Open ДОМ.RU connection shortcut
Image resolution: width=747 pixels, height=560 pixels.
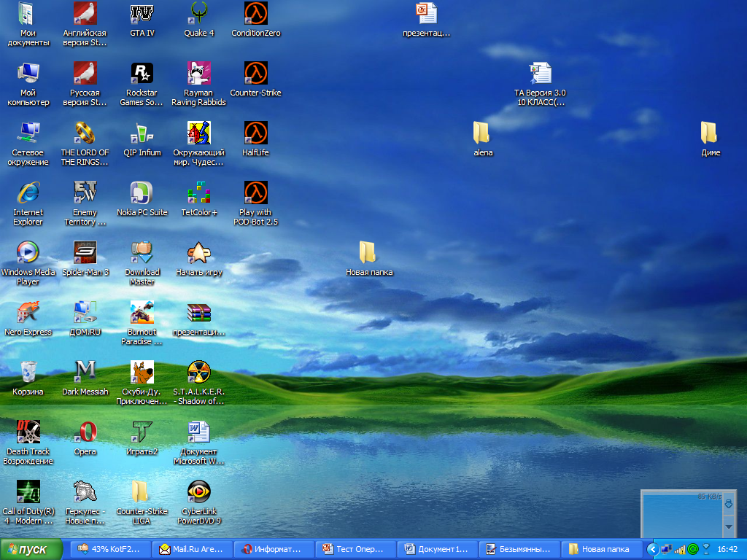click(85, 318)
